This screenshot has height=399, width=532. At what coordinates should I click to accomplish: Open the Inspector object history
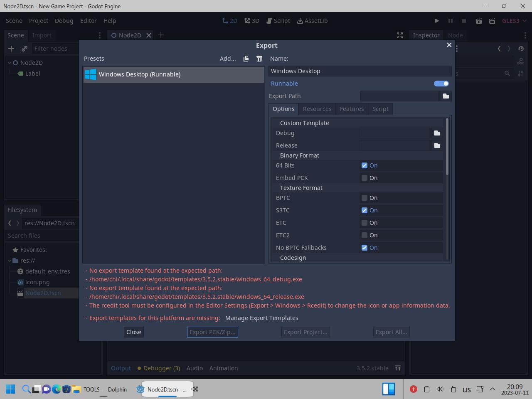point(521,49)
